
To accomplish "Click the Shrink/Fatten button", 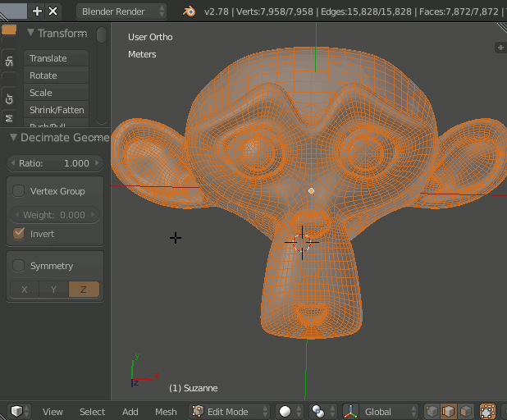I will [x=57, y=110].
